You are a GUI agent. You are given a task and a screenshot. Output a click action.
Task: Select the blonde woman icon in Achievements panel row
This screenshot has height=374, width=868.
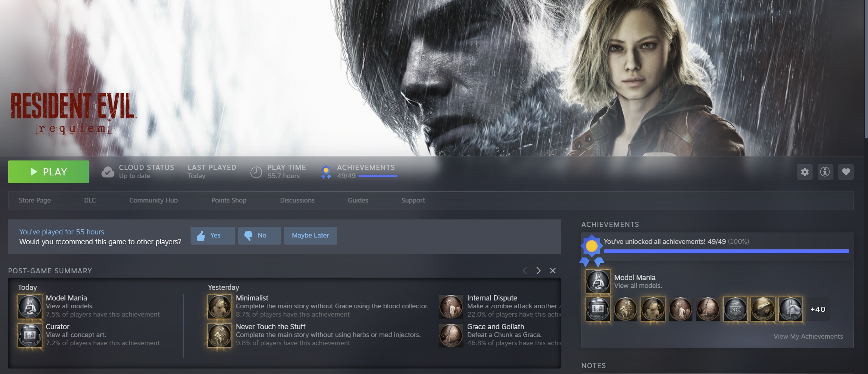653,309
